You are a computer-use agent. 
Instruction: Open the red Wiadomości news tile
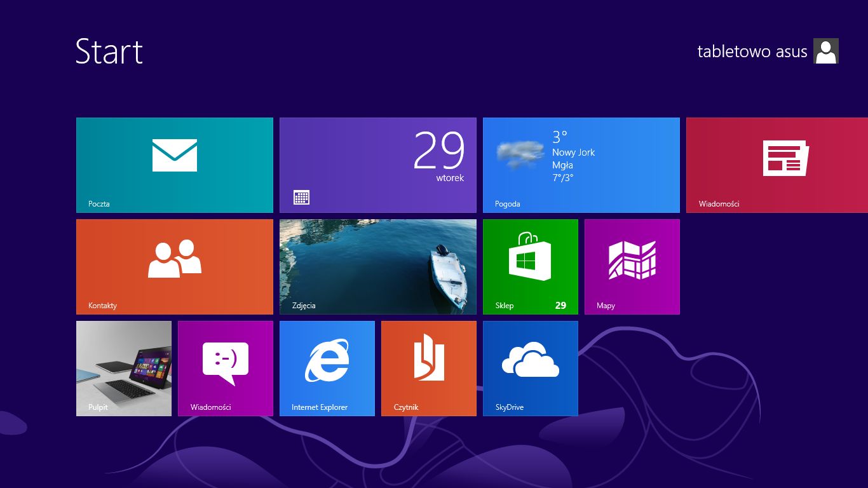click(x=777, y=165)
